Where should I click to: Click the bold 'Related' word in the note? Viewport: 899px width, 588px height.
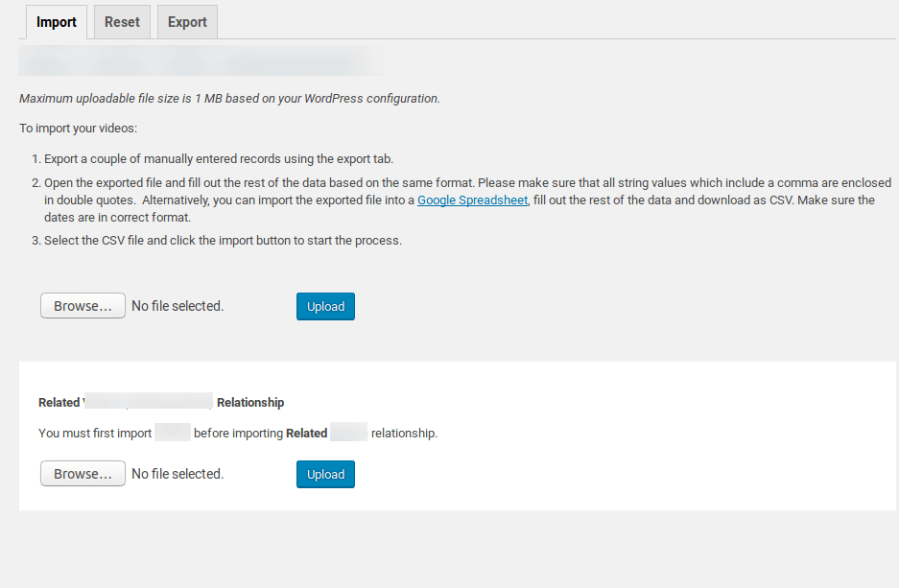tap(306, 433)
